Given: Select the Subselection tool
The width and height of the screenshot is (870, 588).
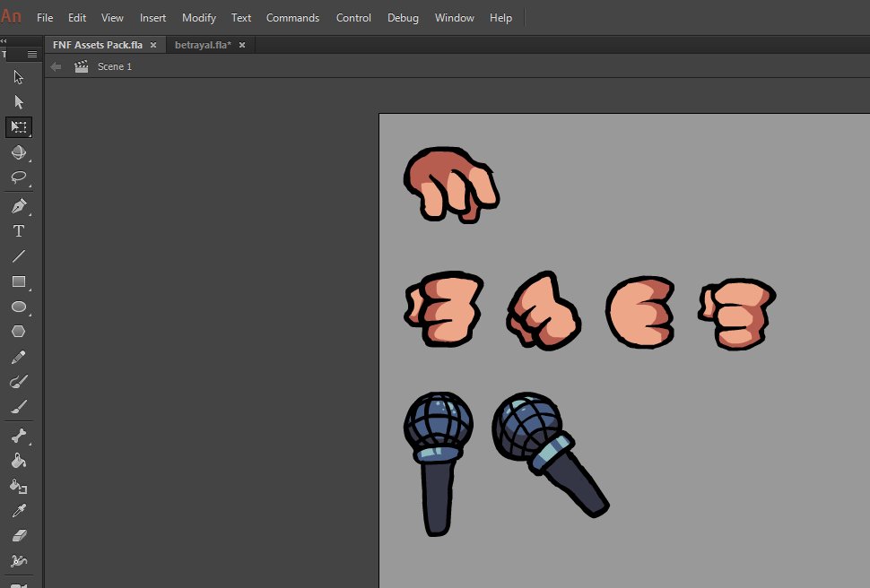Looking at the screenshot, I should point(19,102).
